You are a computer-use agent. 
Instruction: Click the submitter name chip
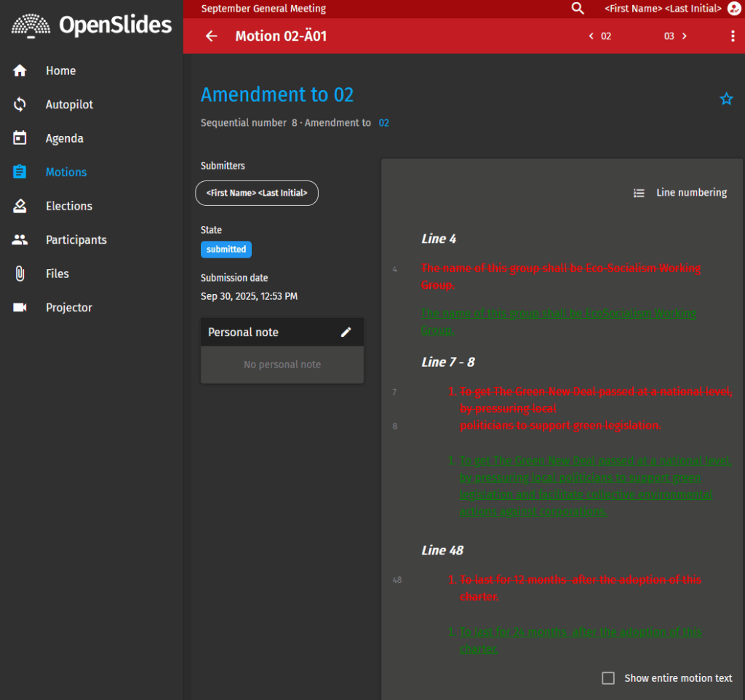point(257,194)
